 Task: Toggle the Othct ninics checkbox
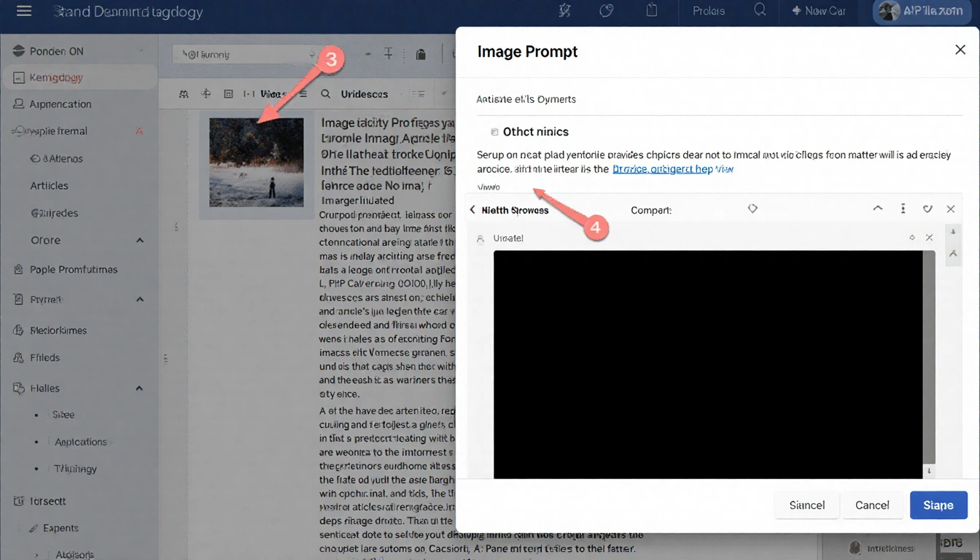(494, 132)
